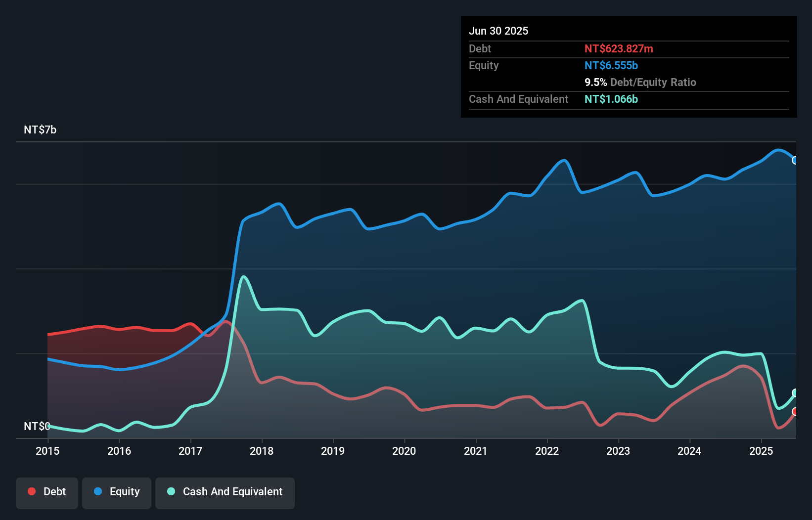Click the 2021 x-axis label
The height and width of the screenshot is (520, 812).
(476, 451)
